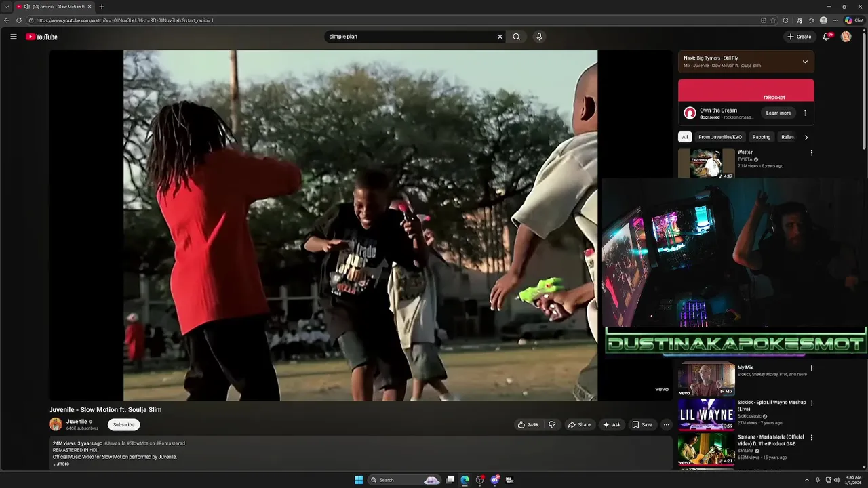Open the Windows Start menu

tap(359, 480)
